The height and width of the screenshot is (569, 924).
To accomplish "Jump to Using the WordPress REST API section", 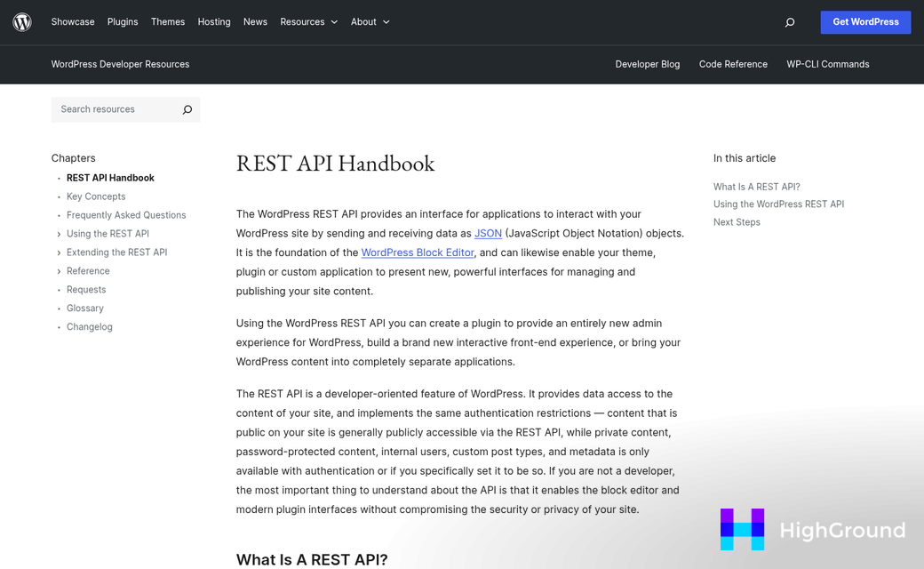I will click(778, 204).
